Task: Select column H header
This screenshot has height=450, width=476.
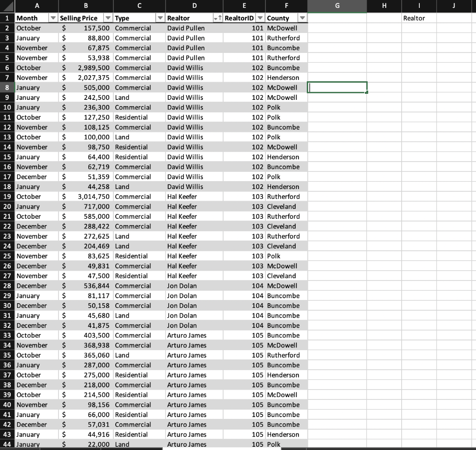Action: coord(384,6)
